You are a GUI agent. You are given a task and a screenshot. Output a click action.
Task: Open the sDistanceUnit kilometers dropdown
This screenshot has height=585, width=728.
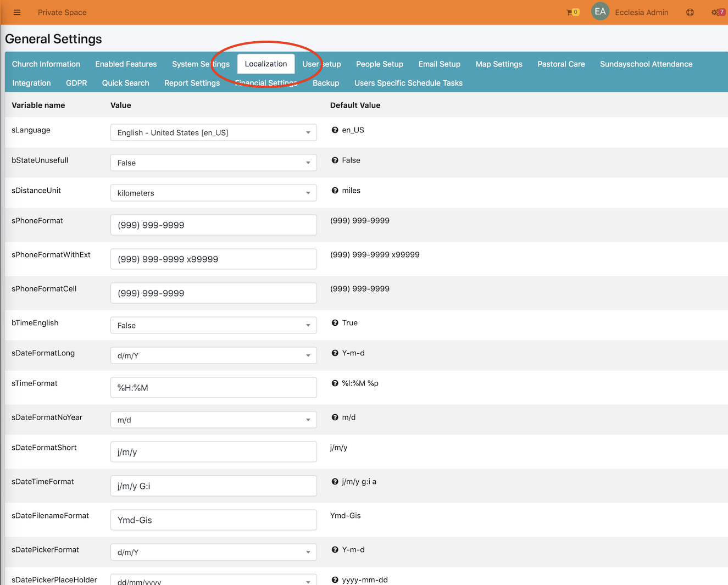tap(213, 193)
